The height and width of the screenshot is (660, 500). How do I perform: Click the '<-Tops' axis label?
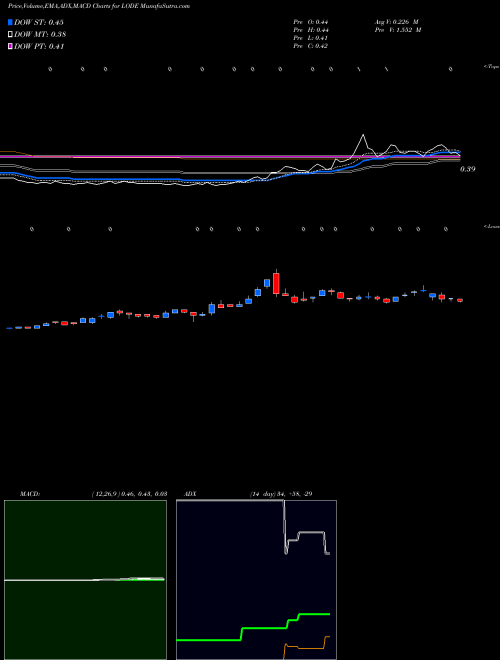491,67
